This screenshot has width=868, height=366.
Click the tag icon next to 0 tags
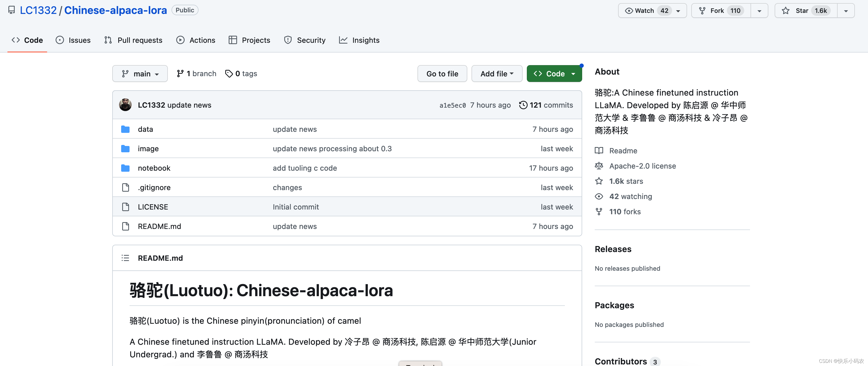click(x=229, y=74)
